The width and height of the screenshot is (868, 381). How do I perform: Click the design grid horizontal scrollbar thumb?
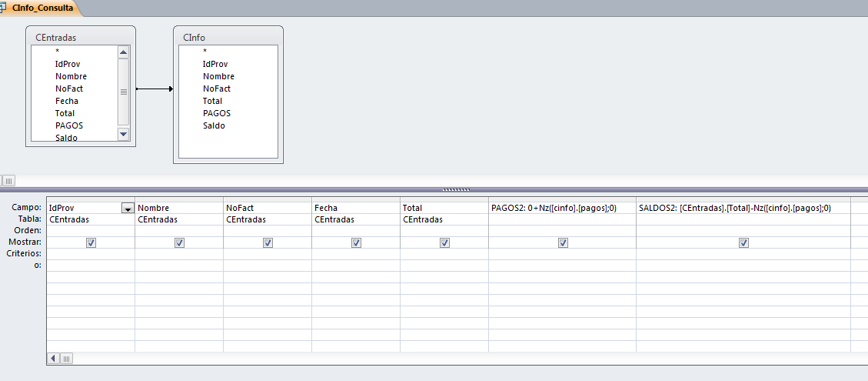[66, 359]
